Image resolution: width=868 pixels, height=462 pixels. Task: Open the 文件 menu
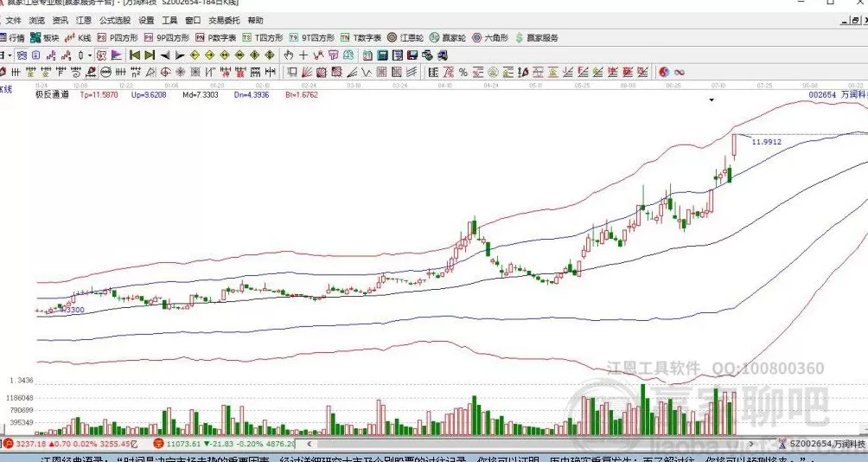(14, 20)
